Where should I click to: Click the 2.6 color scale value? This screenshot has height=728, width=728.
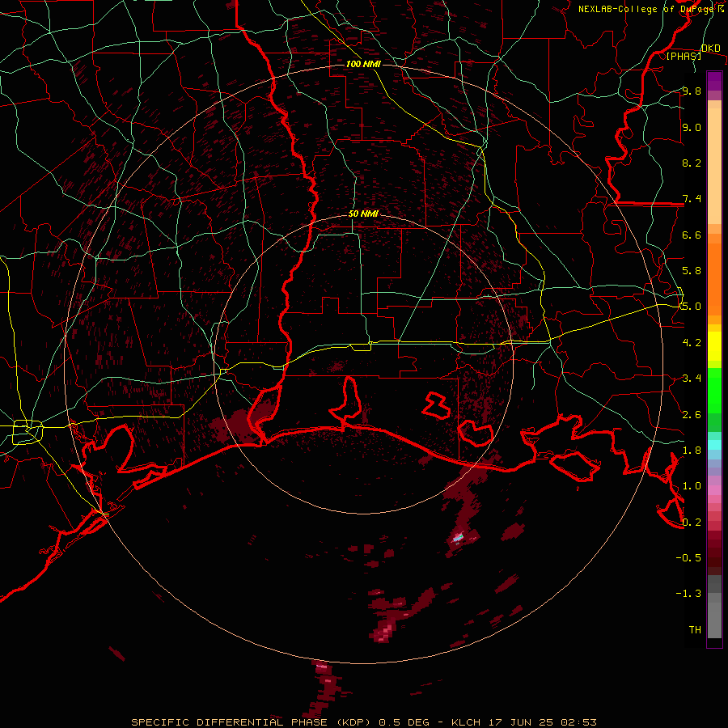pyautogui.click(x=692, y=415)
